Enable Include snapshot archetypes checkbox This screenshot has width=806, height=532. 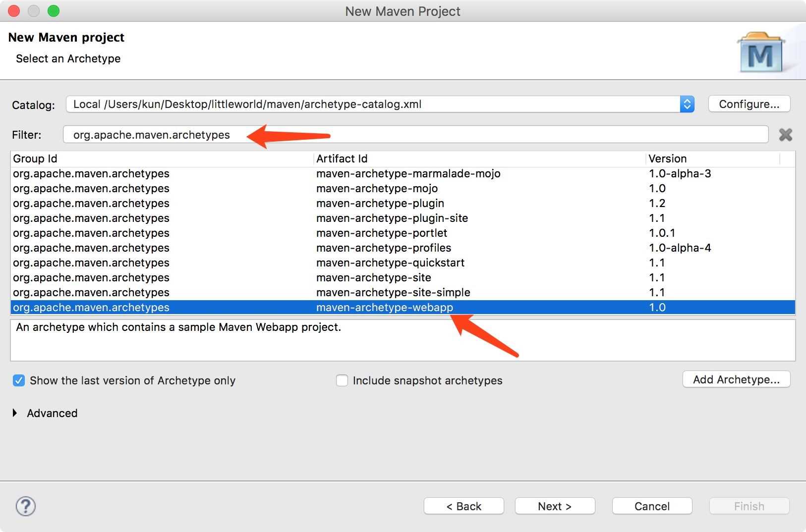pyautogui.click(x=342, y=380)
